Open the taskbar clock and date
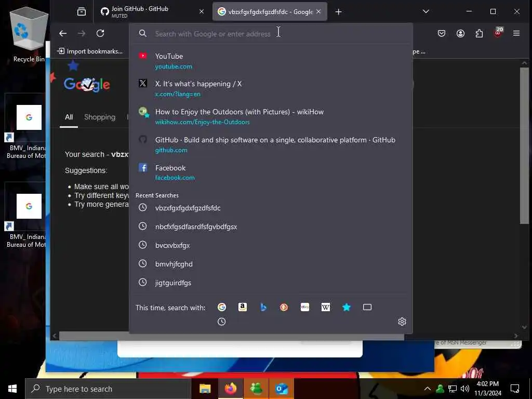 coord(487,389)
